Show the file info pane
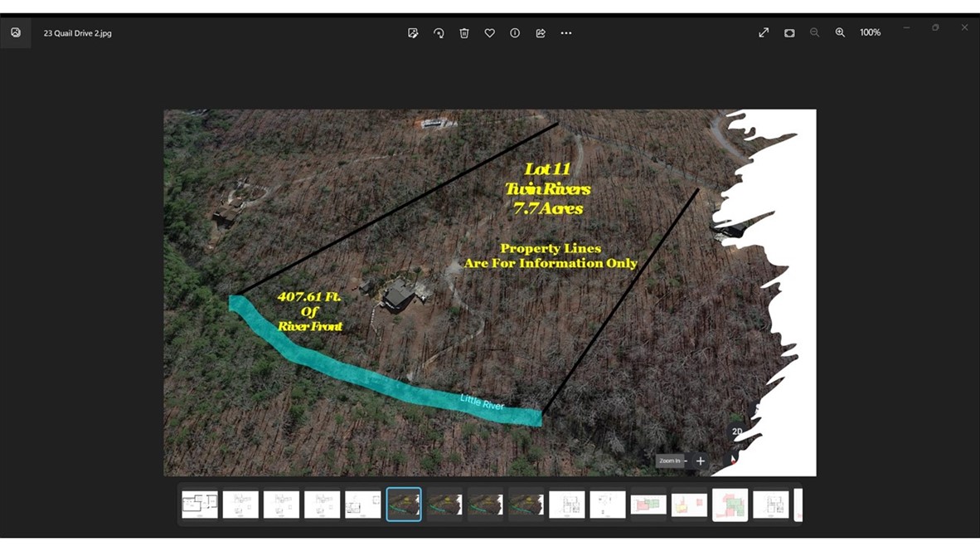The image size is (980, 551). [515, 33]
